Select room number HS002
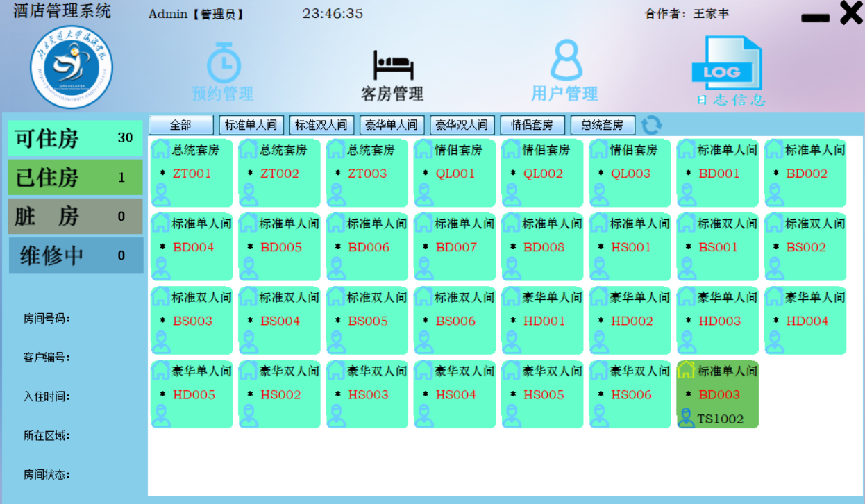This screenshot has width=865, height=504. pos(280,394)
